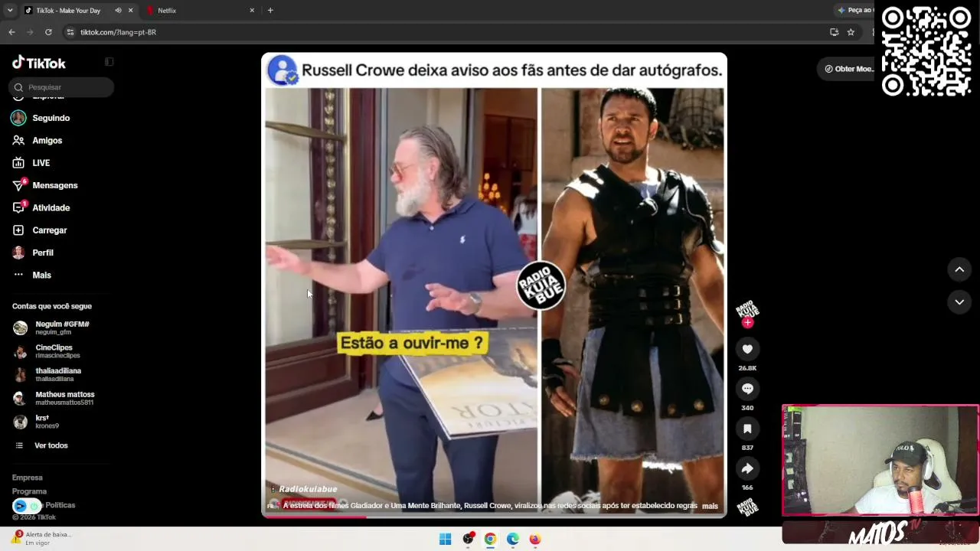Close the TikTok tab
This screenshot has height=551, width=980.
tap(130, 11)
